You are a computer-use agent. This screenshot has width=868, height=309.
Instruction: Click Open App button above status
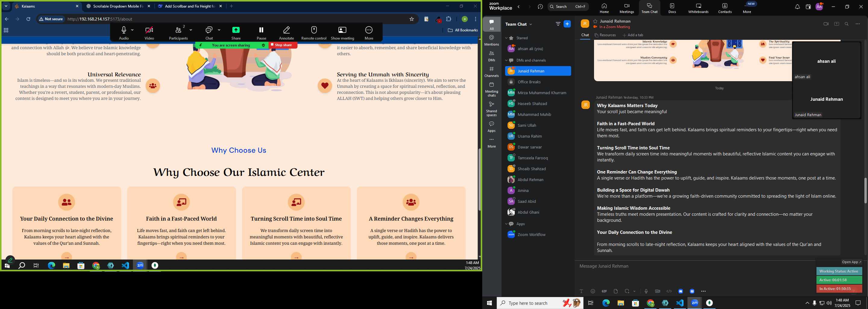coord(851,262)
